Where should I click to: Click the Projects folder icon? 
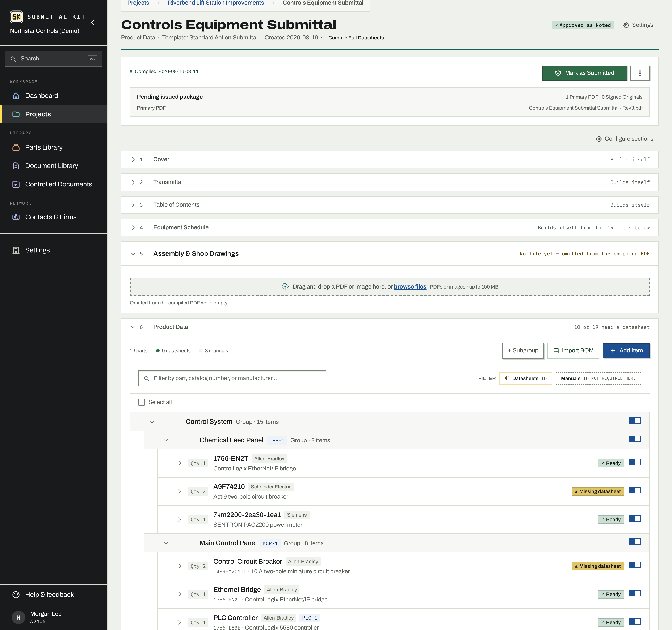(16, 114)
